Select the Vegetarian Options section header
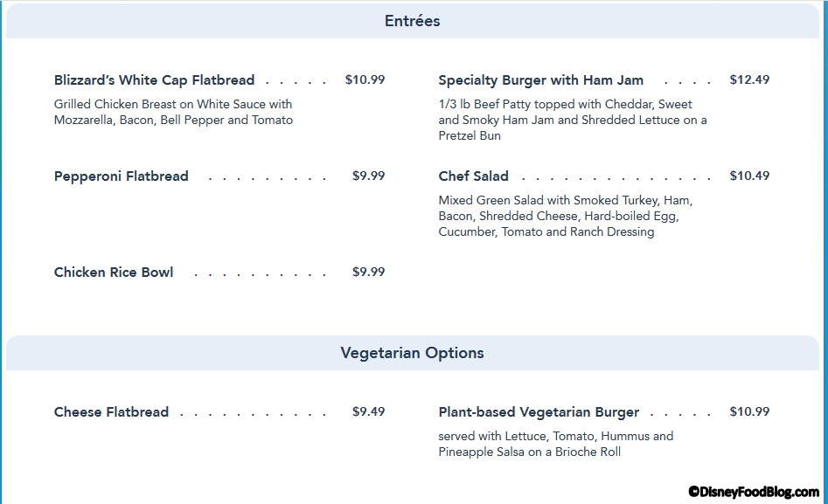This screenshot has width=828, height=504. [x=412, y=353]
